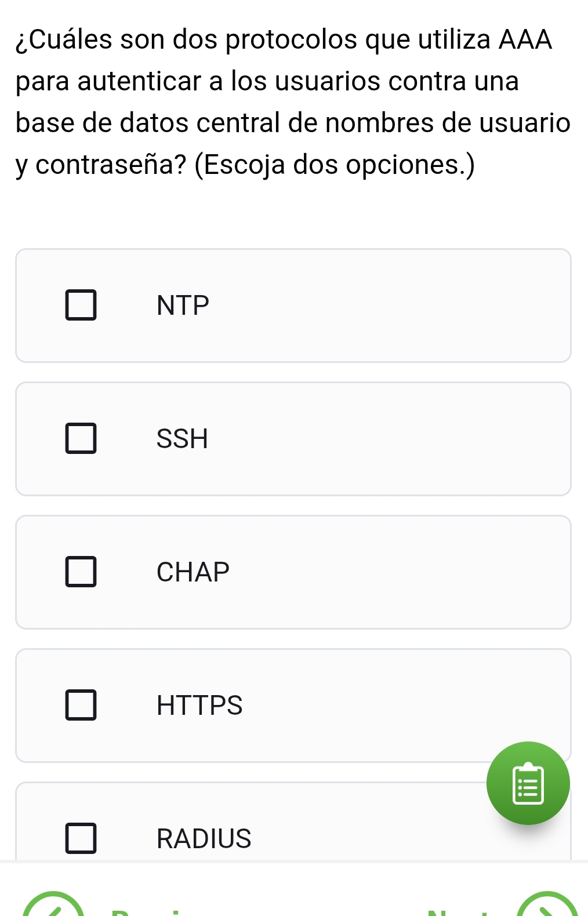
Task: Mark the HTTPS checkbox
Action: tap(81, 706)
